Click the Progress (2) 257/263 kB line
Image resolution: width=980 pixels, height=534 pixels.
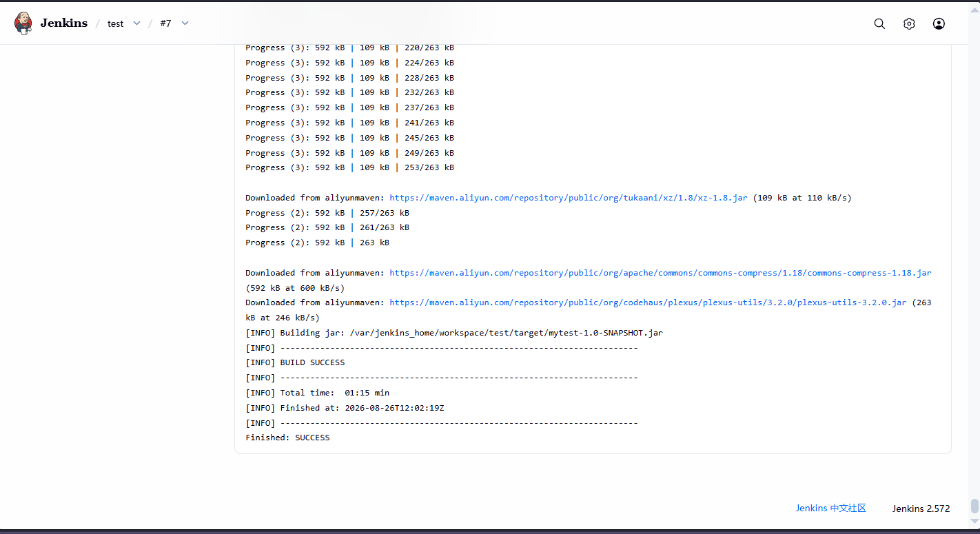tap(327, 213)
